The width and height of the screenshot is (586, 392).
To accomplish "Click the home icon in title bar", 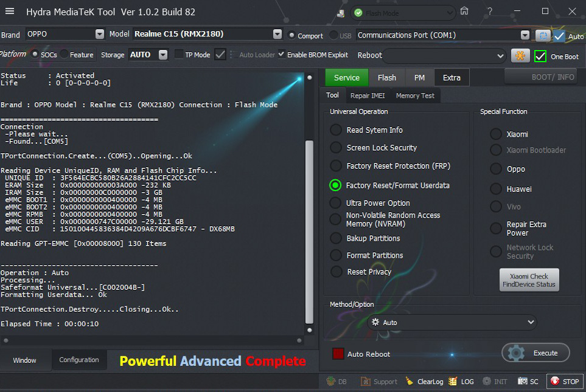I will (x=464, y=11).
